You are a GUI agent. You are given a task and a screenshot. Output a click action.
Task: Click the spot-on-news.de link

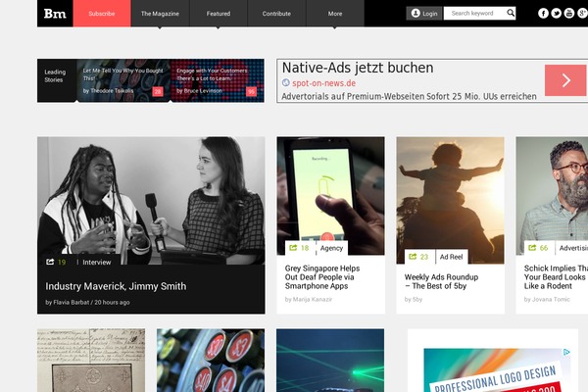(323, 83)
